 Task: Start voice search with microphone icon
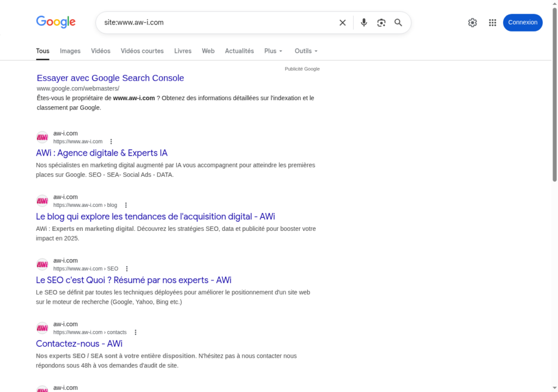[364, 23]
